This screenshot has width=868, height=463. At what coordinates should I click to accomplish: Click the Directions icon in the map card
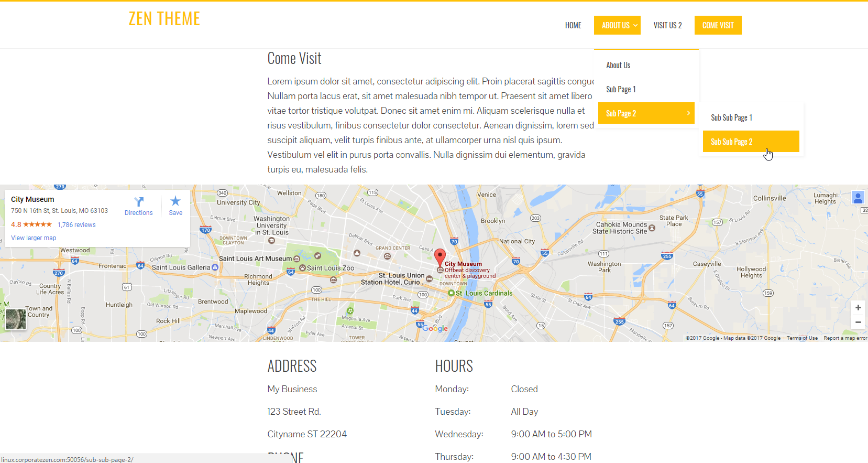click(139, 201)
